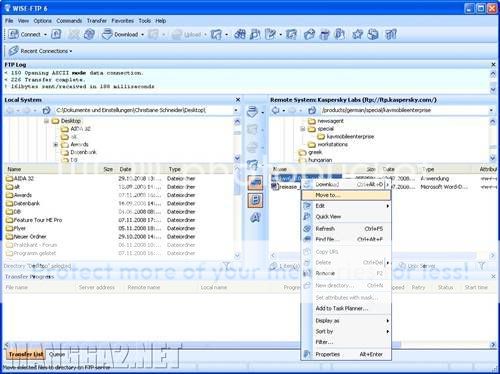
Task: Collapse the Desktop node in local tree
Action: [x=46, y=121]
